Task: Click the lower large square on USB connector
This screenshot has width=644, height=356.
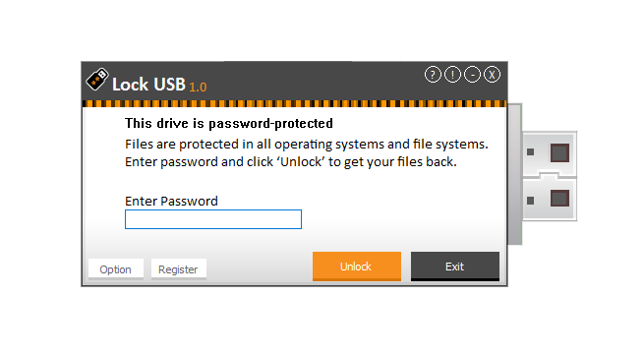Action: [559, 199]
